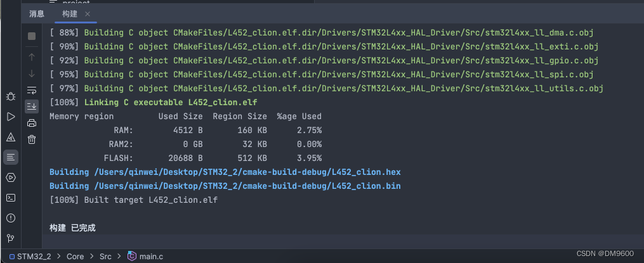
Task: Expand chevron after Core breadcrumb
Action: coord(91,257)
